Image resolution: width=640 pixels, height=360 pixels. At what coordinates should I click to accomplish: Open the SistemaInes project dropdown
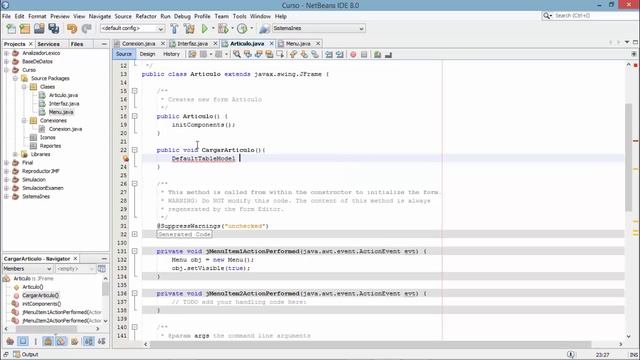tap(318, 28)
